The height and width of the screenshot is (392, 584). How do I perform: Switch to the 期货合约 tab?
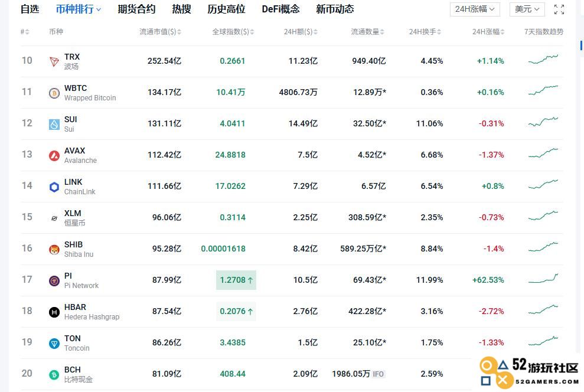[x=136, y=9]
